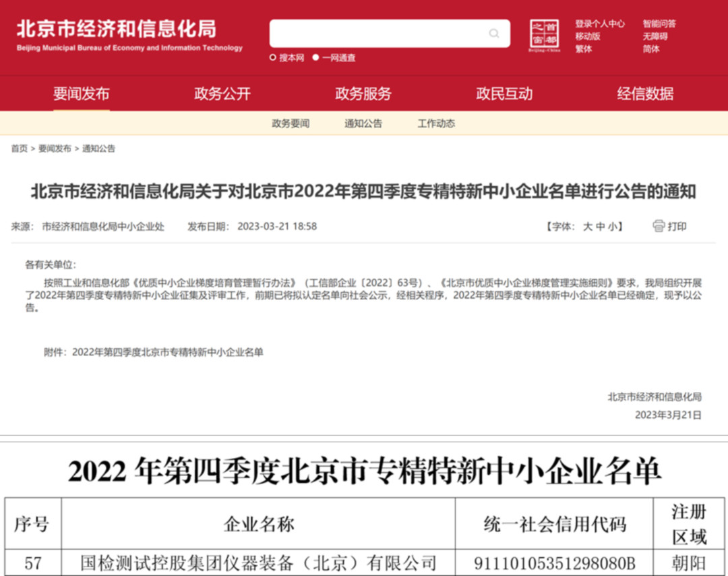Open the 政务服务 main tab
728x576 pixels.
pos(363,93)
